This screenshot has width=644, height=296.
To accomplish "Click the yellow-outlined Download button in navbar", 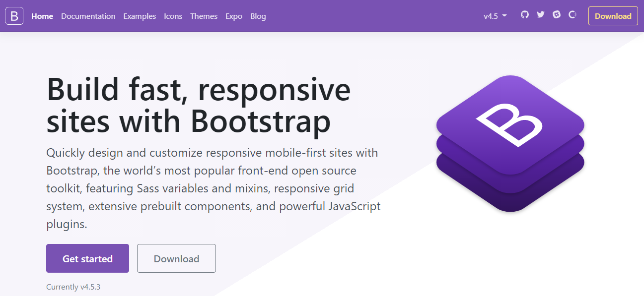I will tap(613, 16).
